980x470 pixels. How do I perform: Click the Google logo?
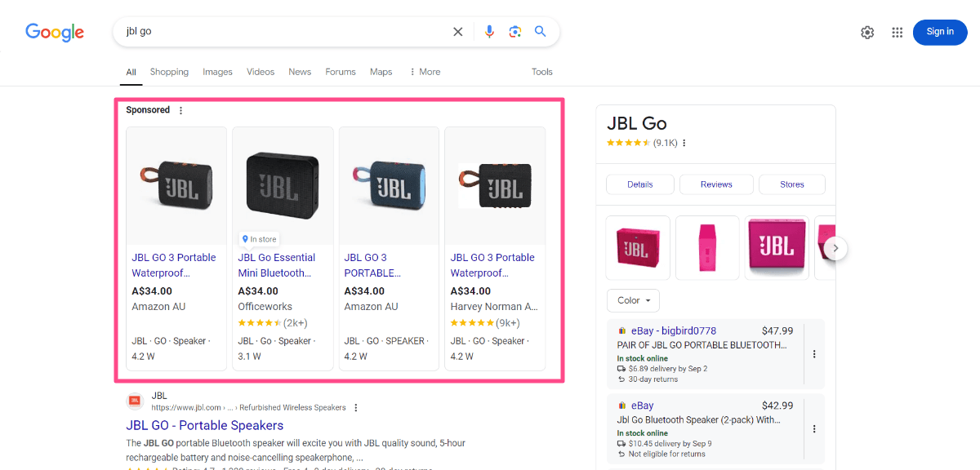point(55,32)
